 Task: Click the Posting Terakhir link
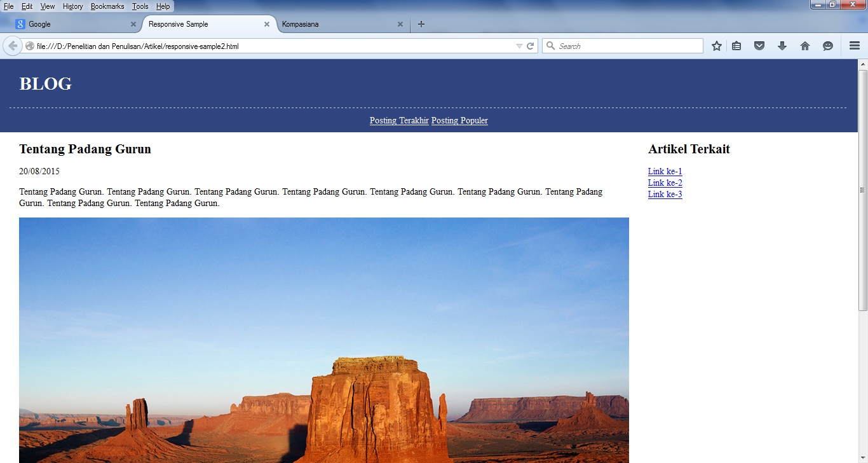[x=399, y=120]
